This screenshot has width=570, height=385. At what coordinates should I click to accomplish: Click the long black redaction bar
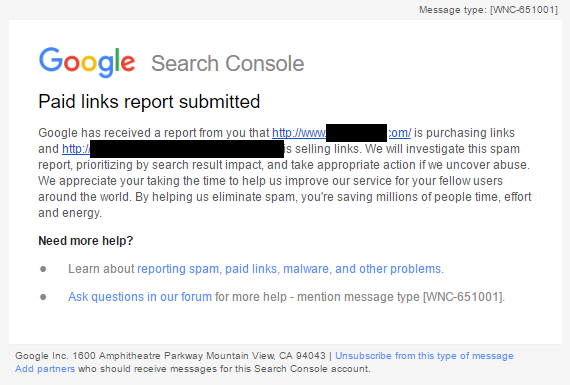pyautogui.click(x=187, y=149)
